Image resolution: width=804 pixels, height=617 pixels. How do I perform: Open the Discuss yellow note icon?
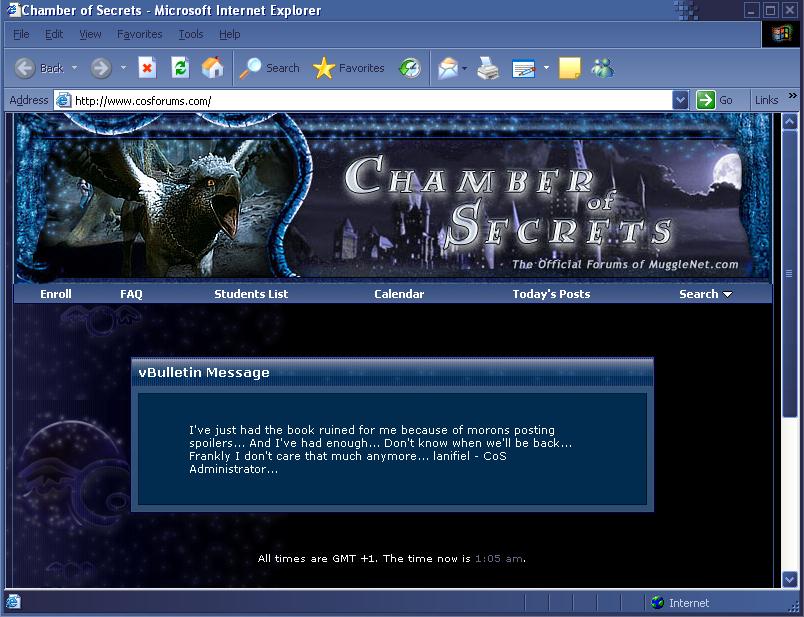coord(569,68)
